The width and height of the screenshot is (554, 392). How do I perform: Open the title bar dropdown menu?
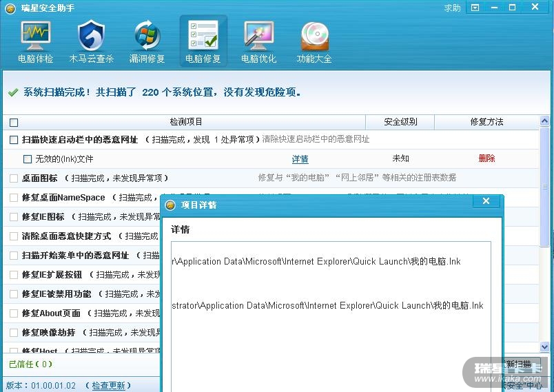pos(475,8)
